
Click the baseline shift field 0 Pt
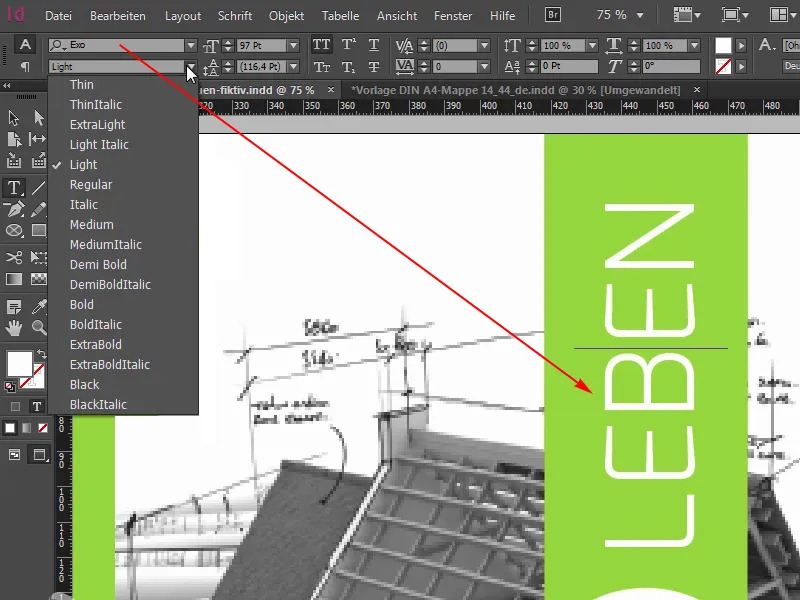click(x=569, y=66)
